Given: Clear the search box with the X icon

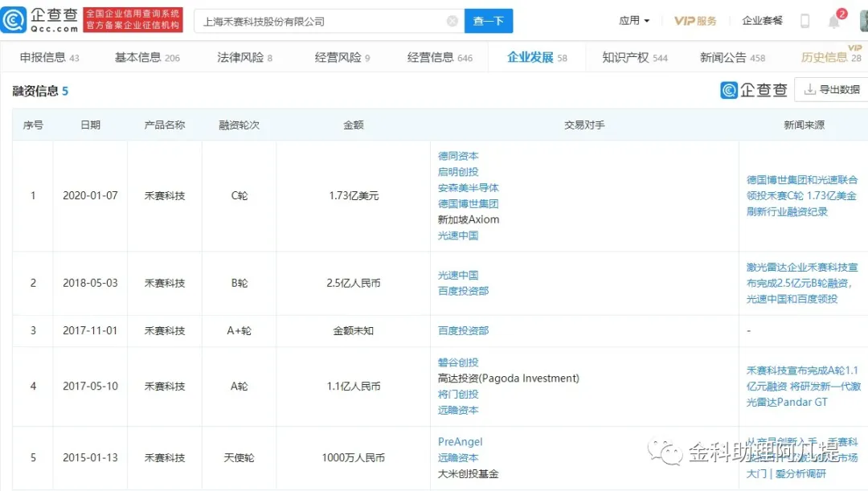Looking at the screenshot, I should 452,21.
